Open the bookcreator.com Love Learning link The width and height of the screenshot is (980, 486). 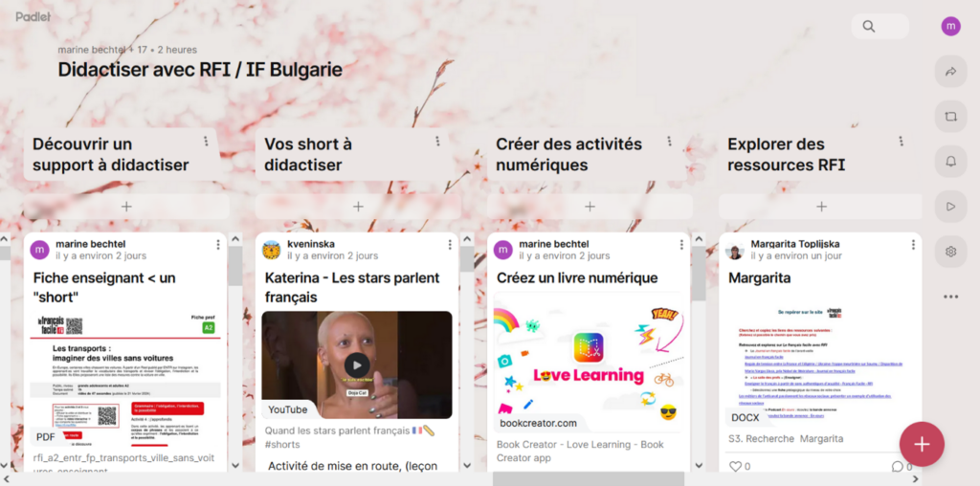tap(589, 363)
